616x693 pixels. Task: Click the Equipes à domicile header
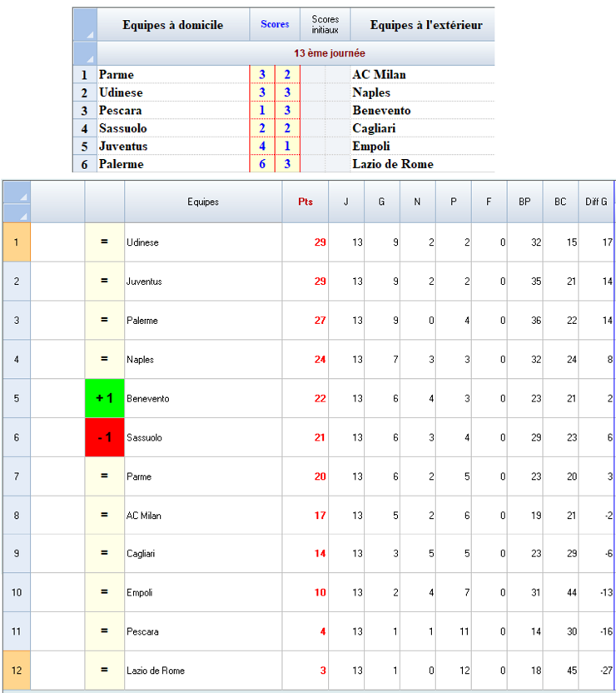click(173, 25)
